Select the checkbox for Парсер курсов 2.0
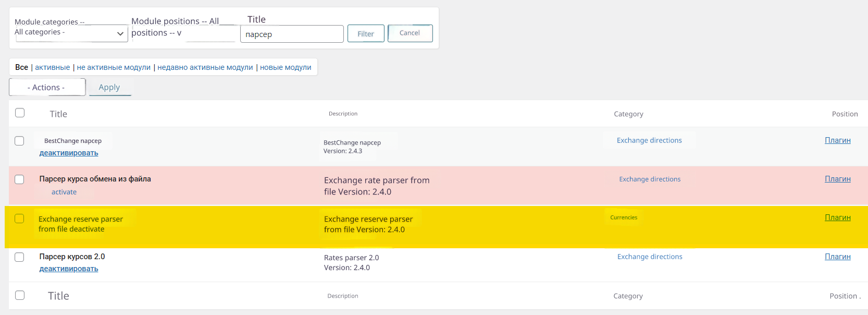 click(19, 257)
